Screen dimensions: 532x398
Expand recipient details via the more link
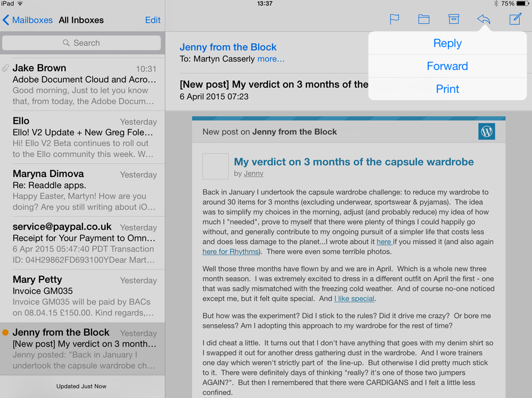click(x=271, y=59)
